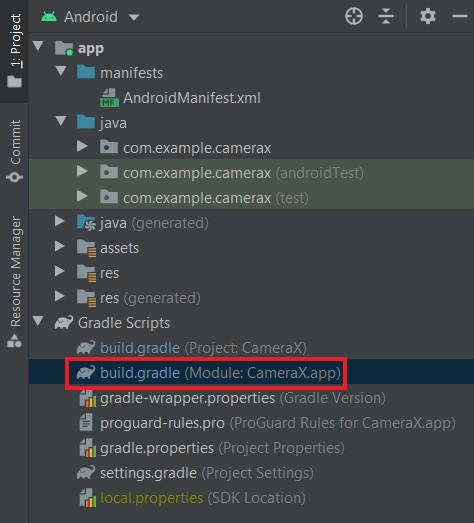Click the Collapse All icon in toolbar
This screenshot has height=523, width=474.
click(x=386, y=16)
